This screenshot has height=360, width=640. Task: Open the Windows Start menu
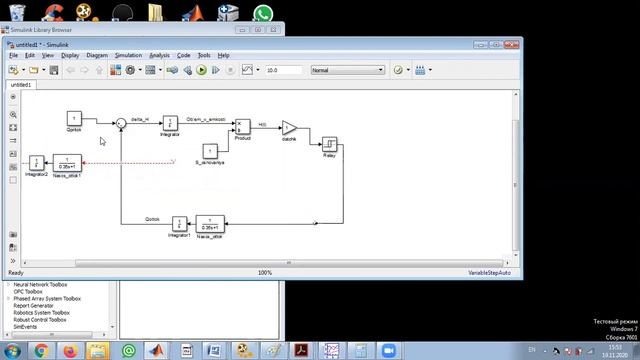pos(12,351)
